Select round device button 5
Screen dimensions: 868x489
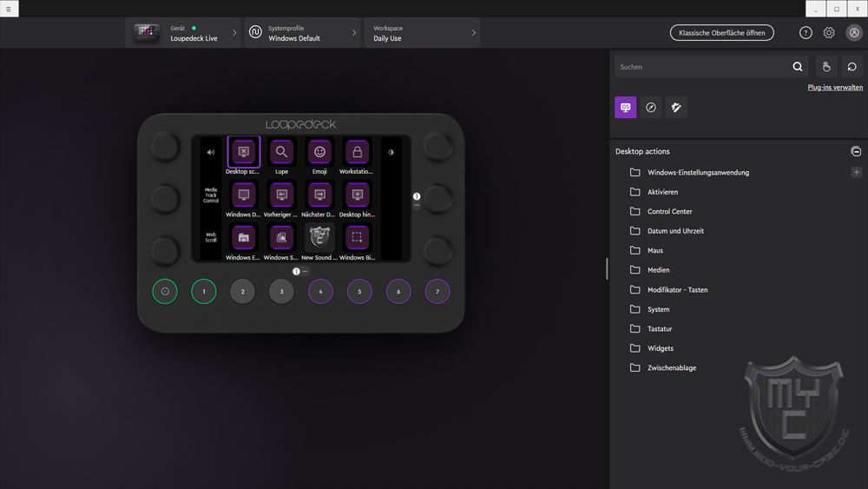[x=359, y=291]
